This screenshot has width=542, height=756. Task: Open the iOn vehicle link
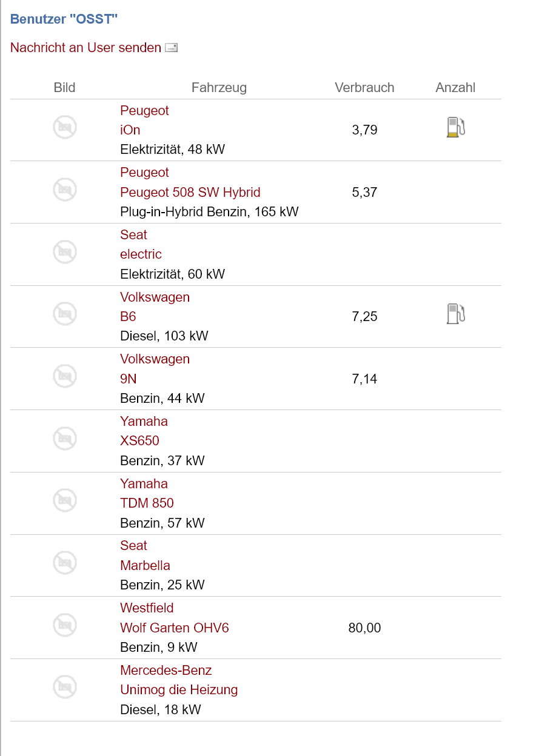coord(130,130)
